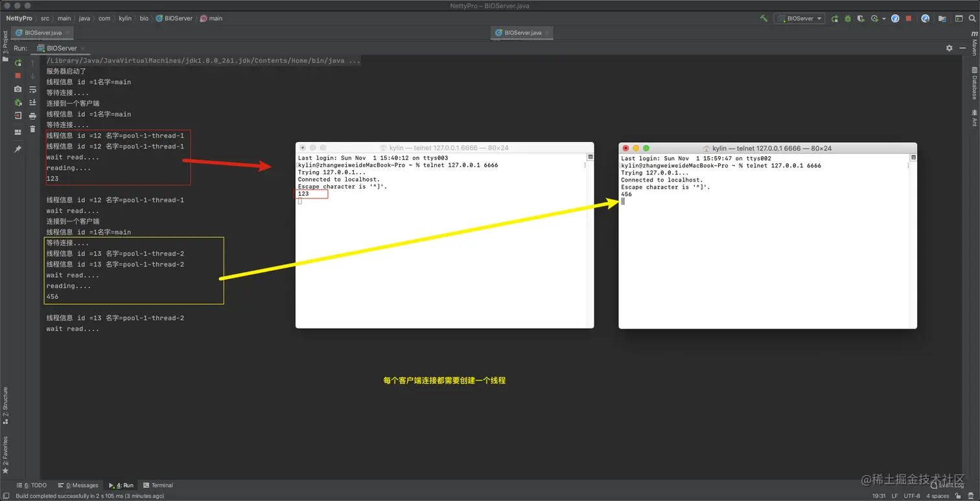Select the 4: Run tool window tab
This screenshot has width=980, height=501.
(121, 485)
